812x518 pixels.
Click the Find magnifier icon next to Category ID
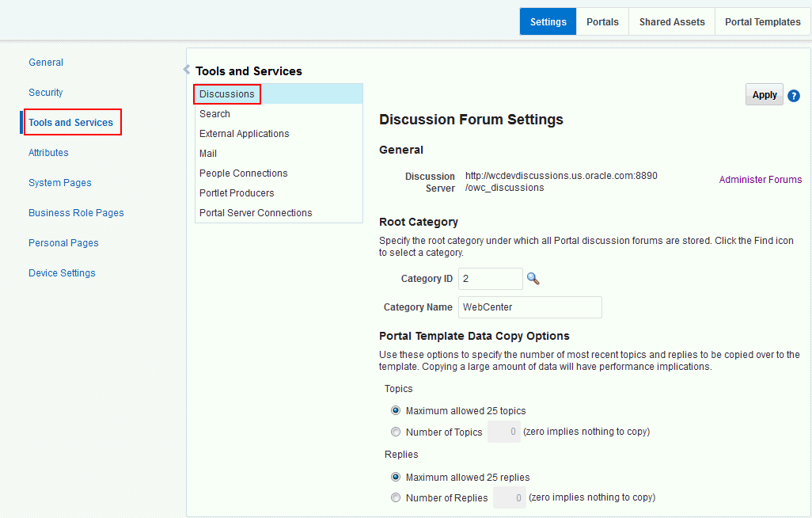pos(533,278)
